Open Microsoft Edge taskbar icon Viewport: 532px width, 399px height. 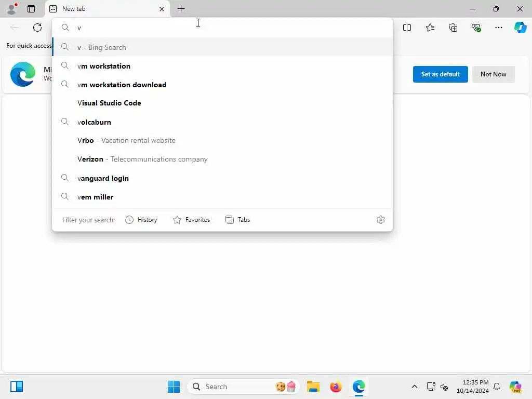(358, 387)
